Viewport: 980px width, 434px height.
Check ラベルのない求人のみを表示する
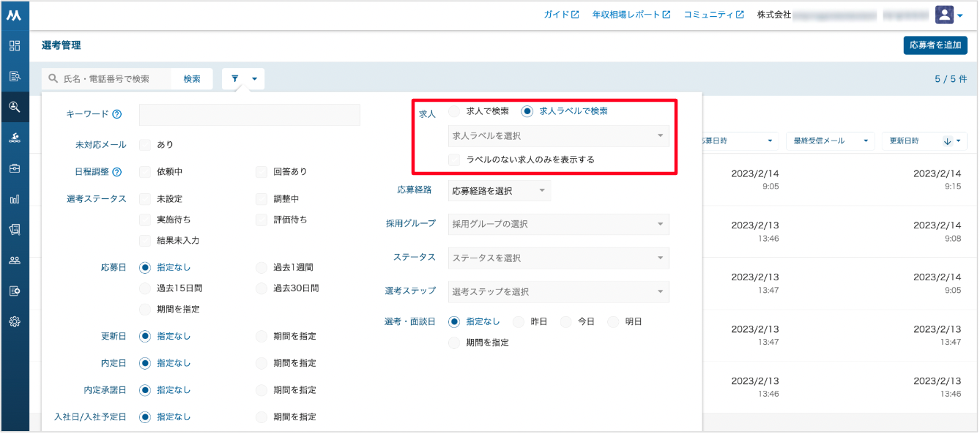[454, 160]
